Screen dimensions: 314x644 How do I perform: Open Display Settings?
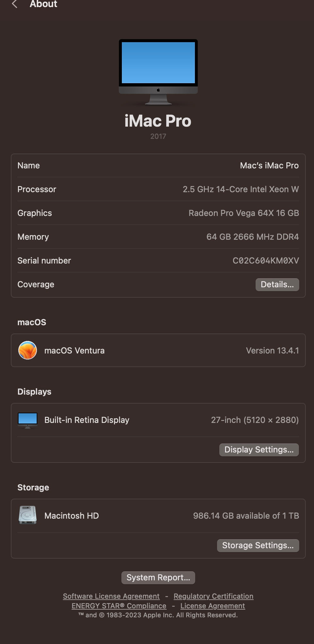coord(259,450)
